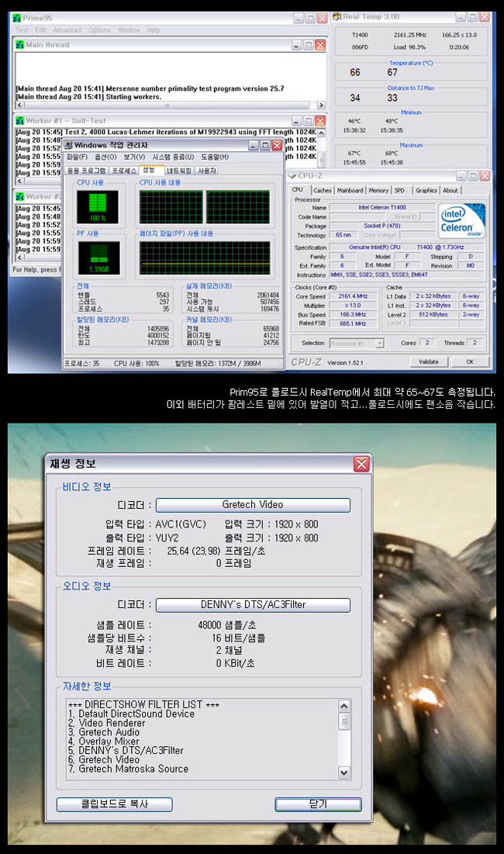Select the CPU tab in CPU-Z

[x=298, y=189]
